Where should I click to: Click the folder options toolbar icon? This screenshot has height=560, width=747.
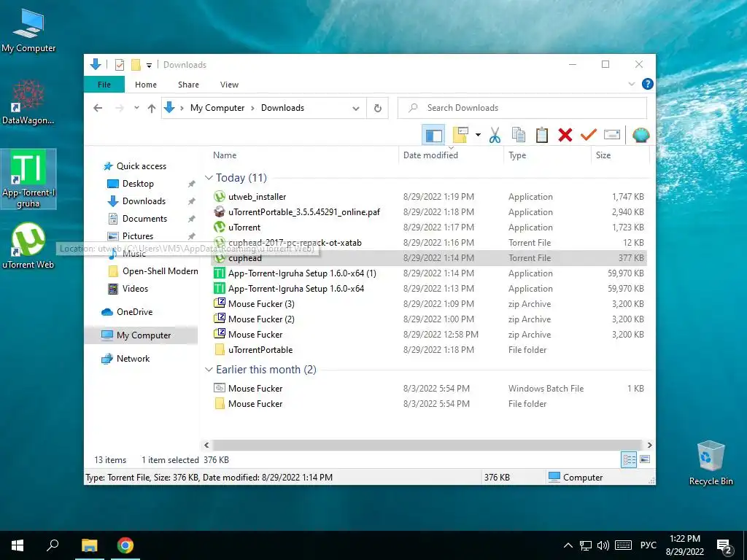click(461, 135)
